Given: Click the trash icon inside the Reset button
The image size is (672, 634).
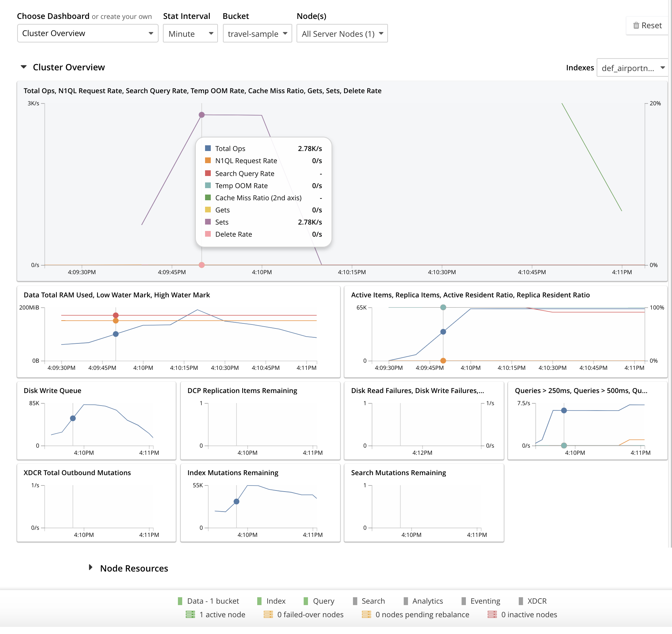Looking at the screenshot, I should [x=636, y=25].
